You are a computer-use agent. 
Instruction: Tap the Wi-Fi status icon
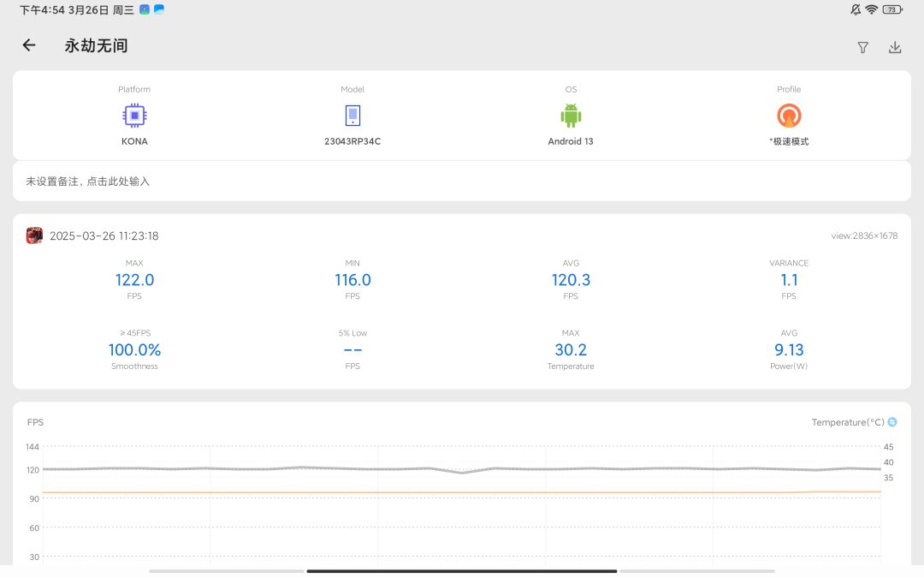[872, 9]
